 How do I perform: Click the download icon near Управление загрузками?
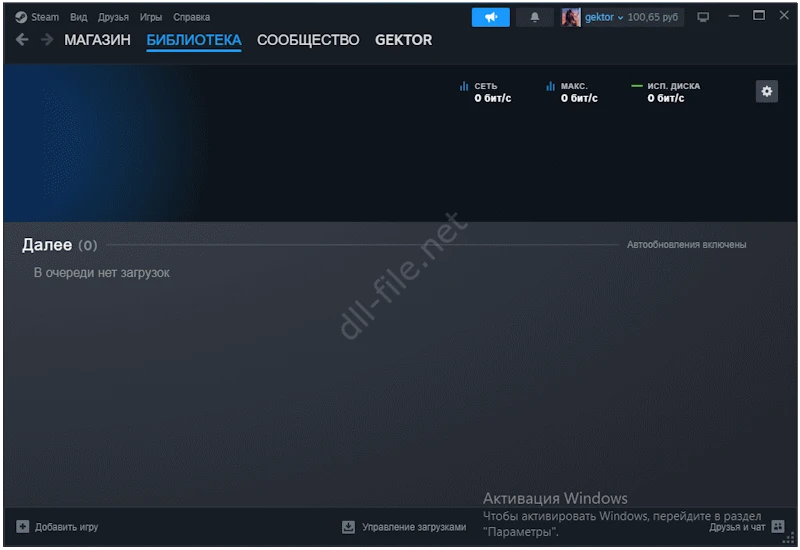[348, 527]
